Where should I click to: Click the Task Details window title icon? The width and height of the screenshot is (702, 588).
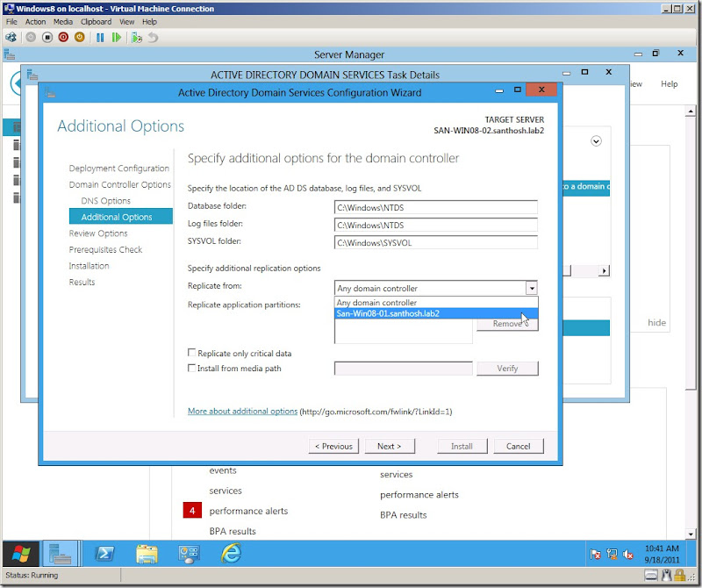coord(32,75)
